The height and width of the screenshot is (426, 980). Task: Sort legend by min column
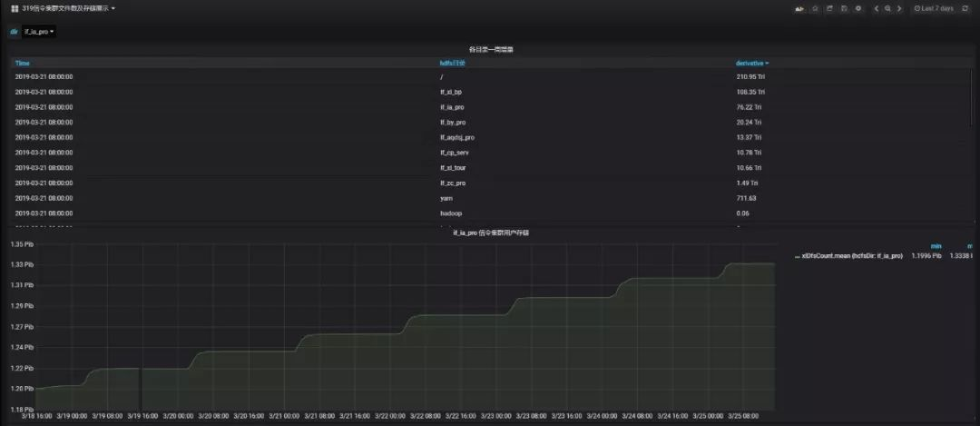click(935, 246)
